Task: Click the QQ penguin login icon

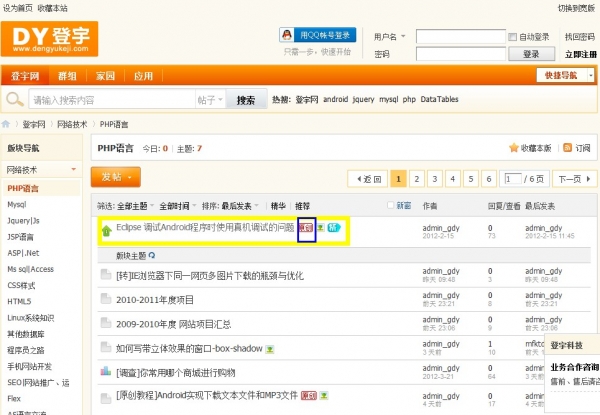Action: pyautogui.click(x=287, y=35)
